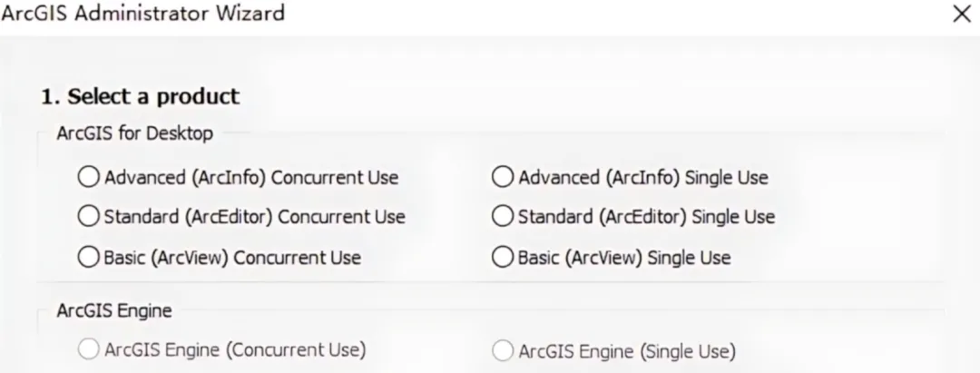This screenshot has width=980, height=373.
Task: Click the 'Basic (ArcView) Concurrent Use' label text
Action: 232,258
